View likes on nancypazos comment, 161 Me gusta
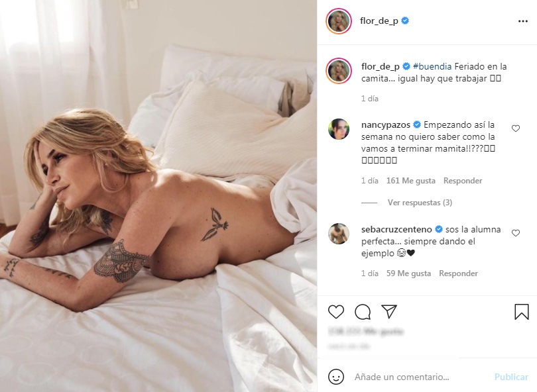The width and height of the screenshot is (537, 392). coord(410,181)
